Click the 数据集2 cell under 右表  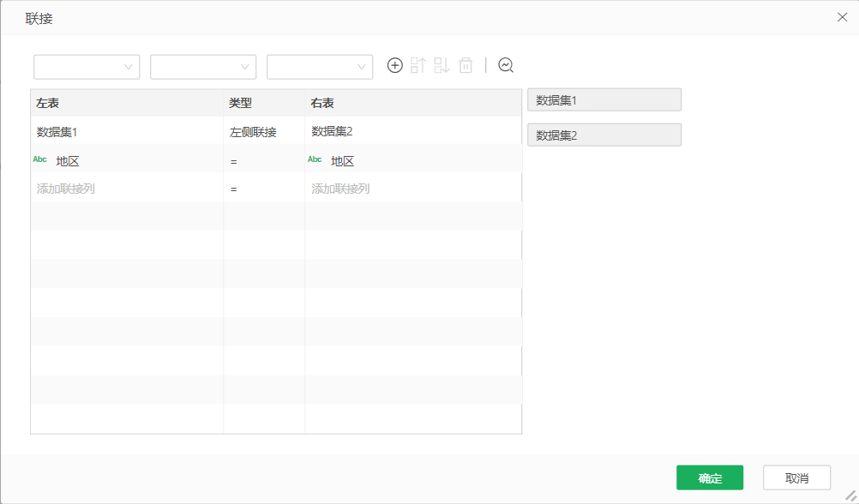click(x=332, y=132)
